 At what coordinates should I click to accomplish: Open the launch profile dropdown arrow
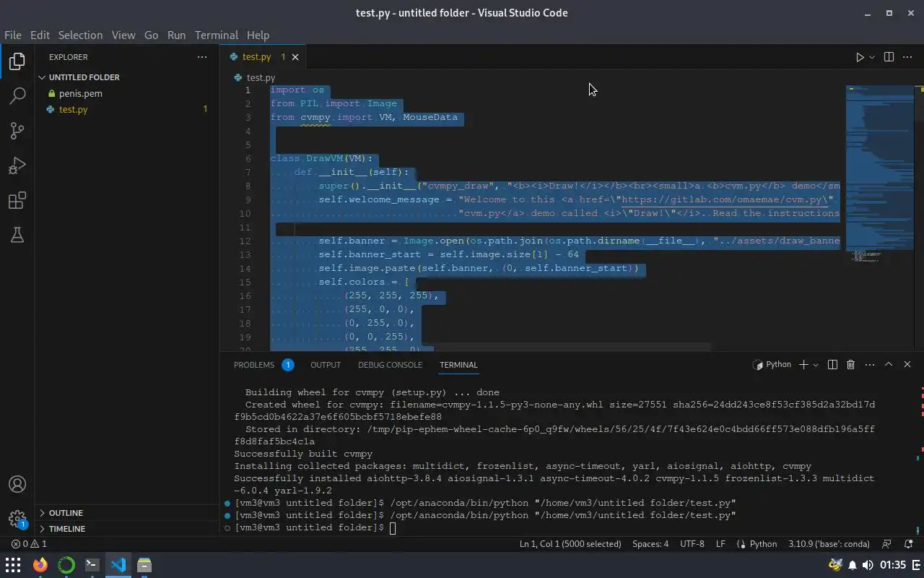[816, 365]
